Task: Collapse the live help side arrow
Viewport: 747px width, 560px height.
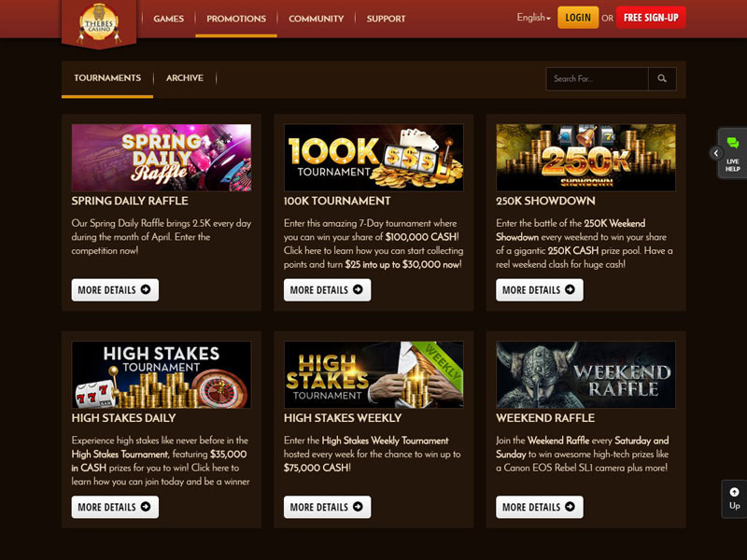Action: coord(715,153)
